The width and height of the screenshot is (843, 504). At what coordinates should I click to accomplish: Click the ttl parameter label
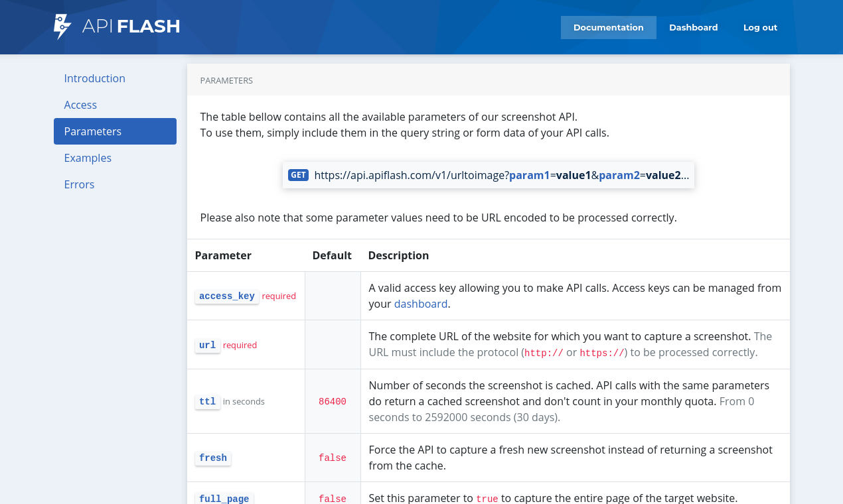tap(207, 401)
